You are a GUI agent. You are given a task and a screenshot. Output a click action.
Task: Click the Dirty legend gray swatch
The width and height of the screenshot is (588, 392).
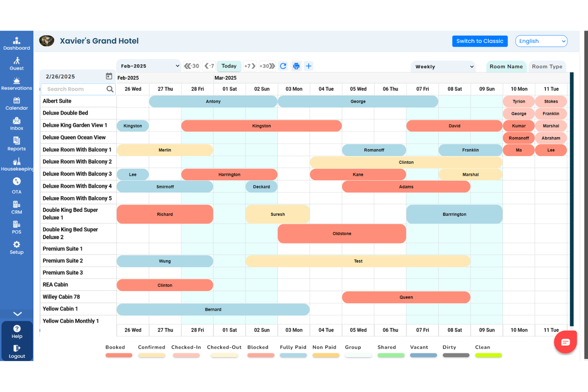[456, 355]
